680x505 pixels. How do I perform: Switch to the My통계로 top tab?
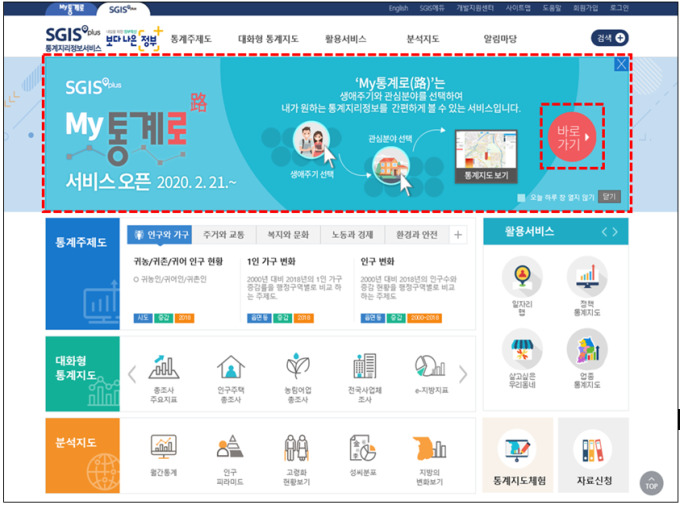[x=72, y=9]
